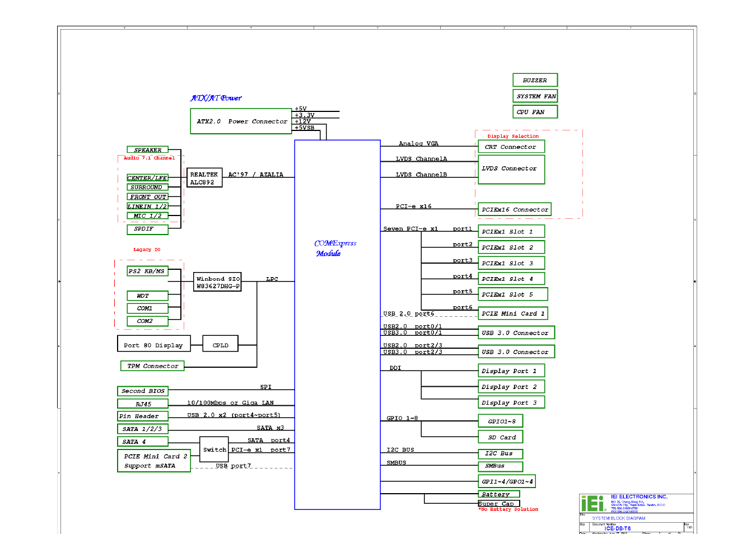Click the RJ45 box
The width and height of the screenshot is (756, 534).
point(143,404)
